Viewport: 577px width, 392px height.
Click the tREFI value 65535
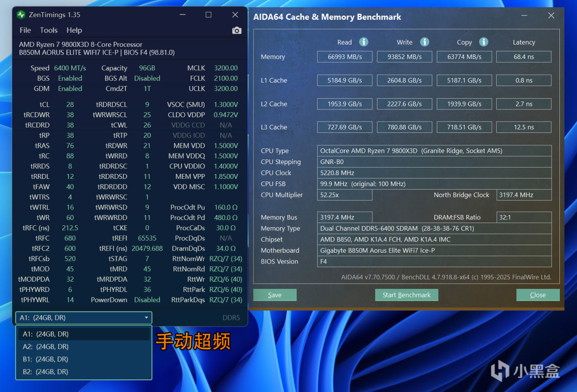point(147,238)
